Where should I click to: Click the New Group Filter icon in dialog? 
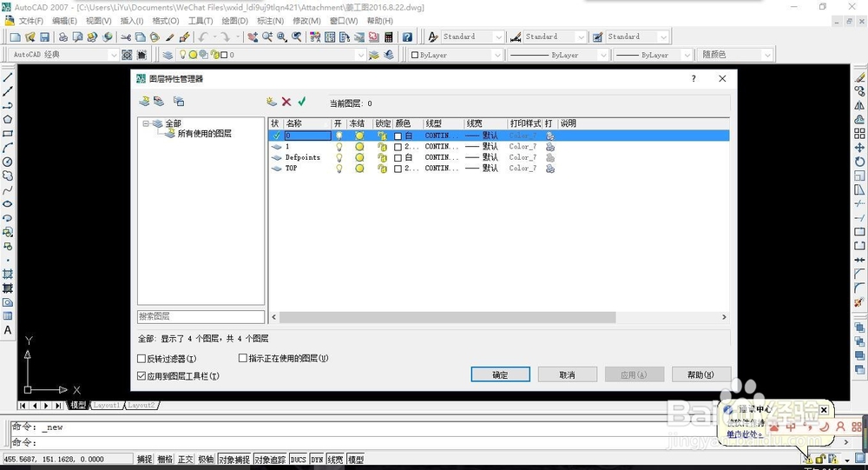tap(159, 102)
